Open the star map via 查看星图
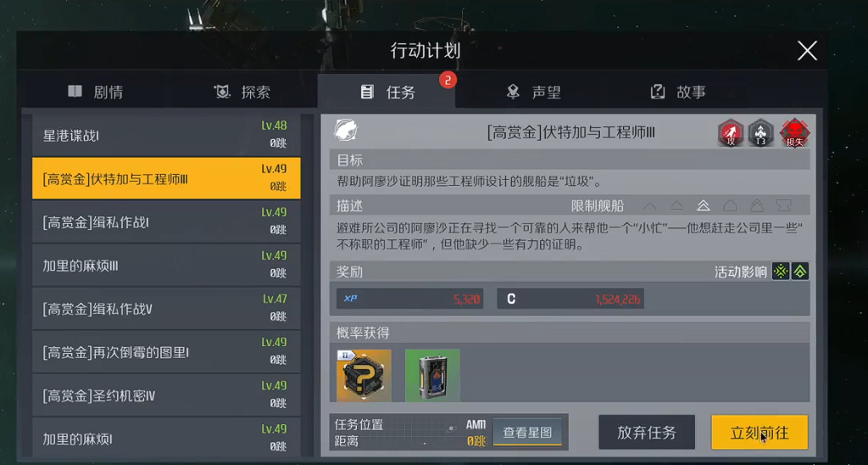This screenshot has height=465, width=868. (x=527, y=432)
